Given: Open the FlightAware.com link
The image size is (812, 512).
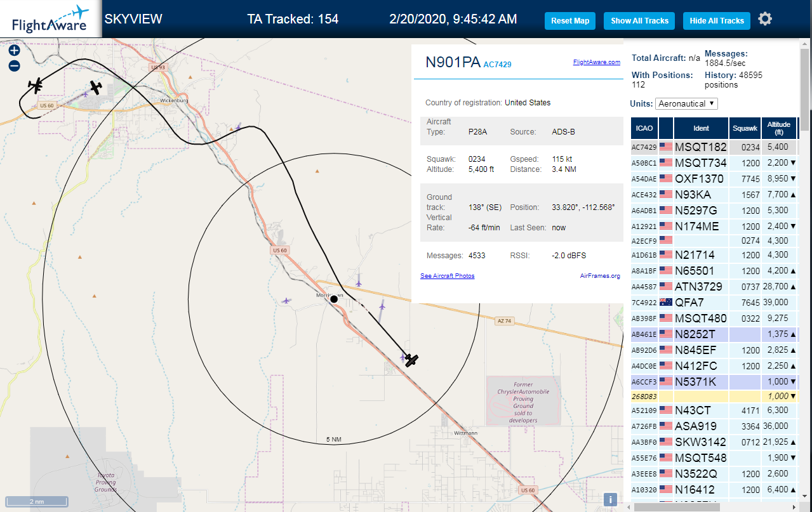Looking at the screenshot, I should [596, 62].
